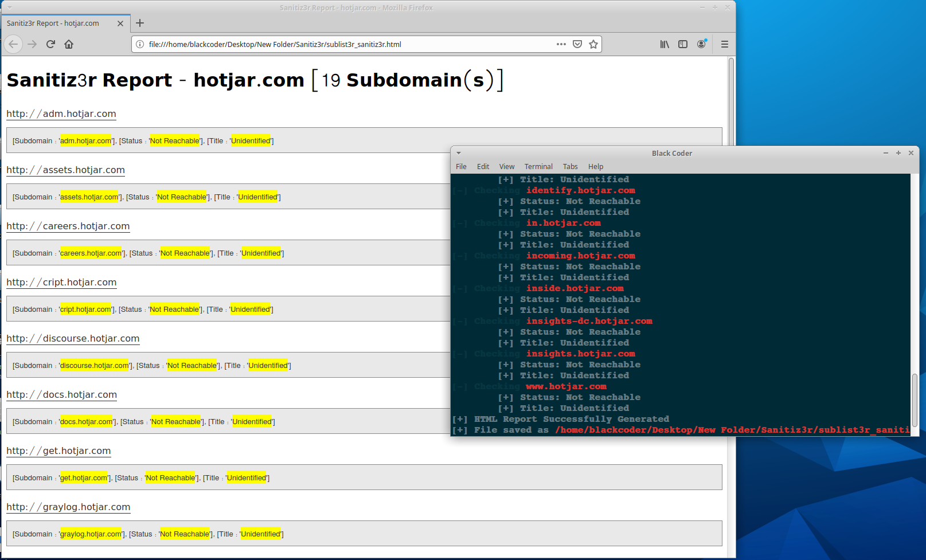Open link http://adm.hotjar.com
Viewport: 926px width, 560px height.
click(61, 113)
